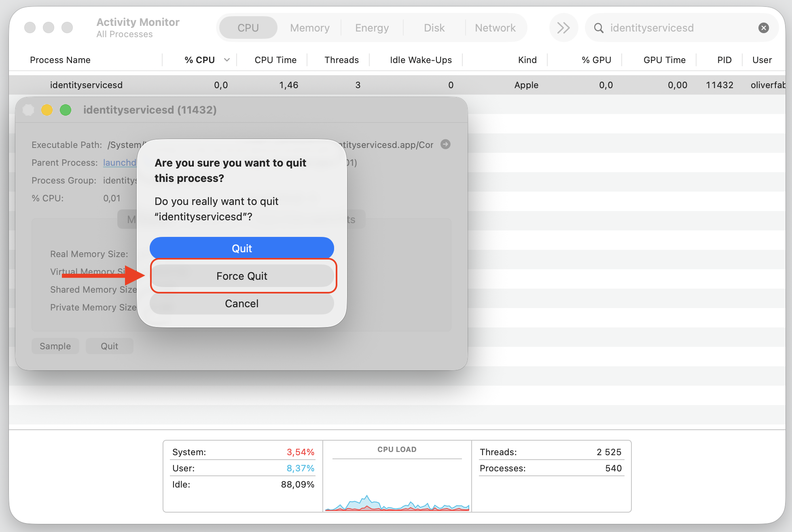
Task: Click the System percentage 3,54%
Action: [x=301, y=452]
